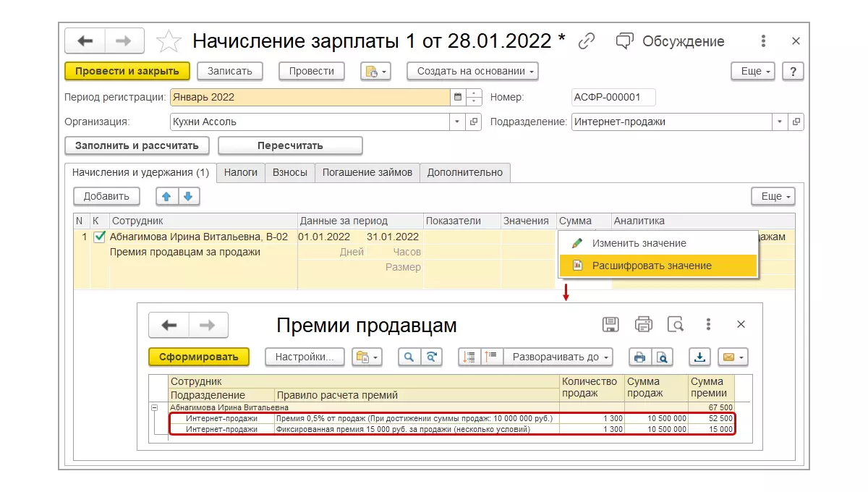Select the Начисления и удержания tab
The height and width of the screenshot is (492, 868).
[140, 172]
